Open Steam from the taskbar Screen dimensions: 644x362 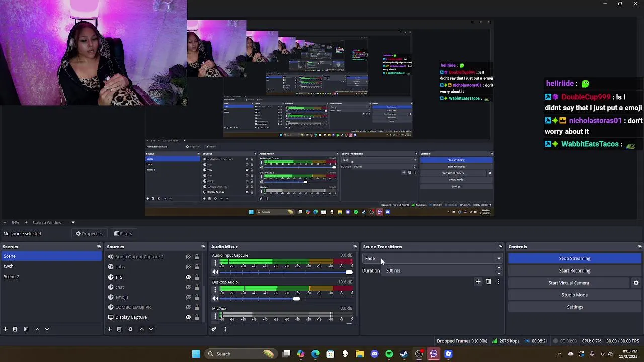click(404, 354)
